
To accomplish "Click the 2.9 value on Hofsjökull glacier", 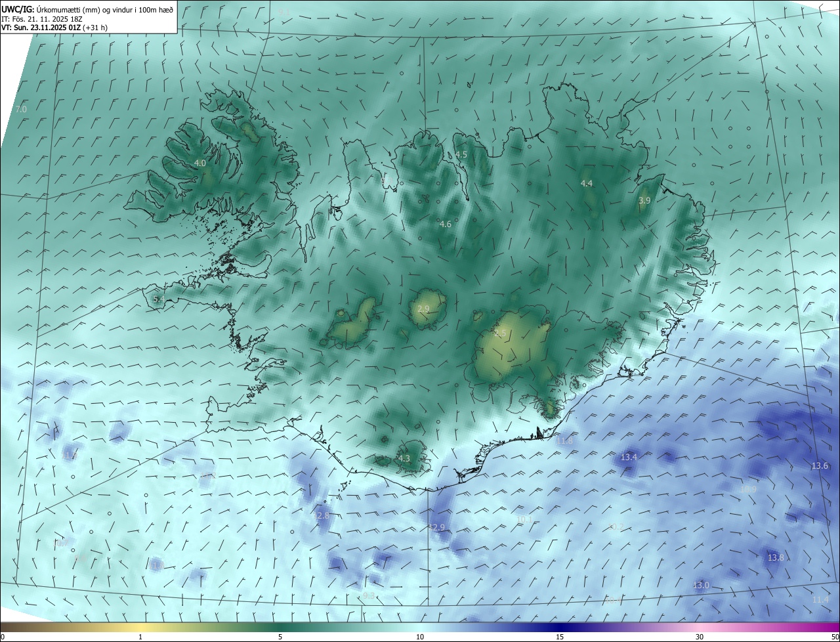I will tap(423, 309).
